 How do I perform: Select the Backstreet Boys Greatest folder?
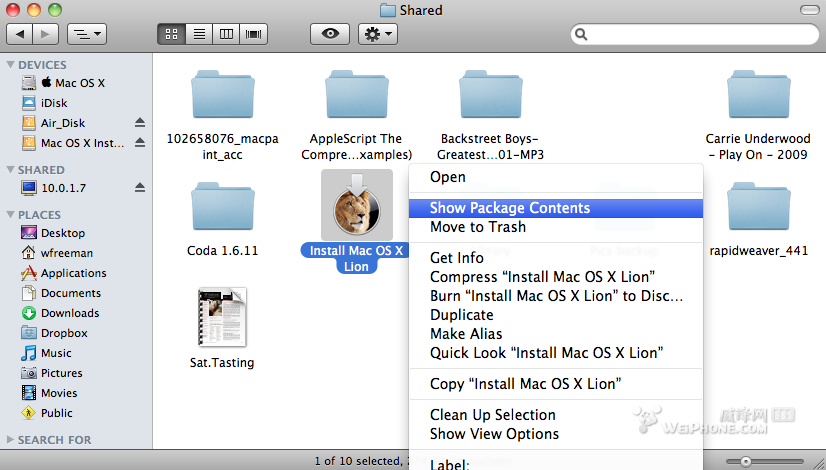(490, 95)
